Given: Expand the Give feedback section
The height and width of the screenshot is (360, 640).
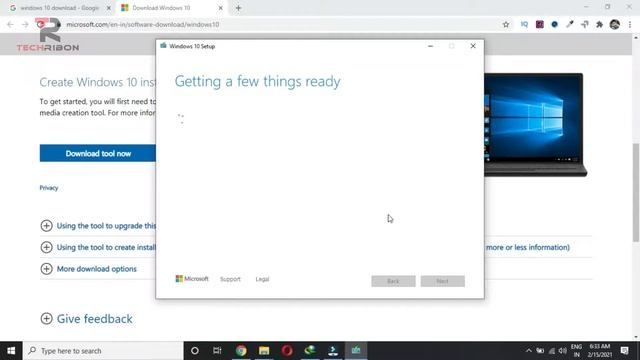Looking at the screenshot, I should coord(86,319).
